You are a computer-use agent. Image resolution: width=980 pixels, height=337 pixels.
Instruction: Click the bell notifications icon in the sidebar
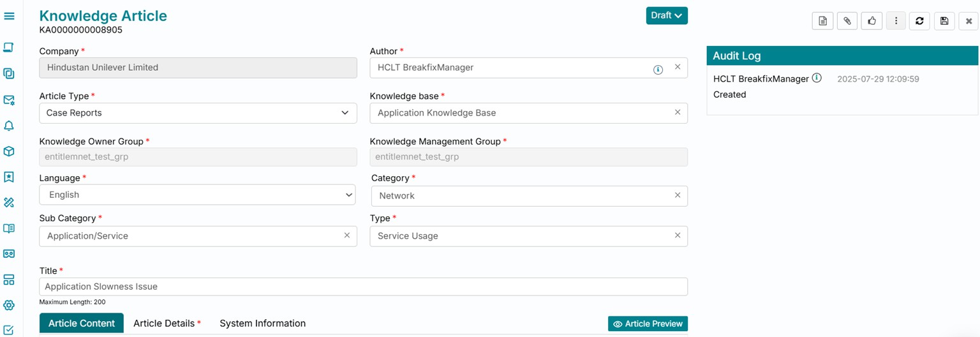click(9, 126)
